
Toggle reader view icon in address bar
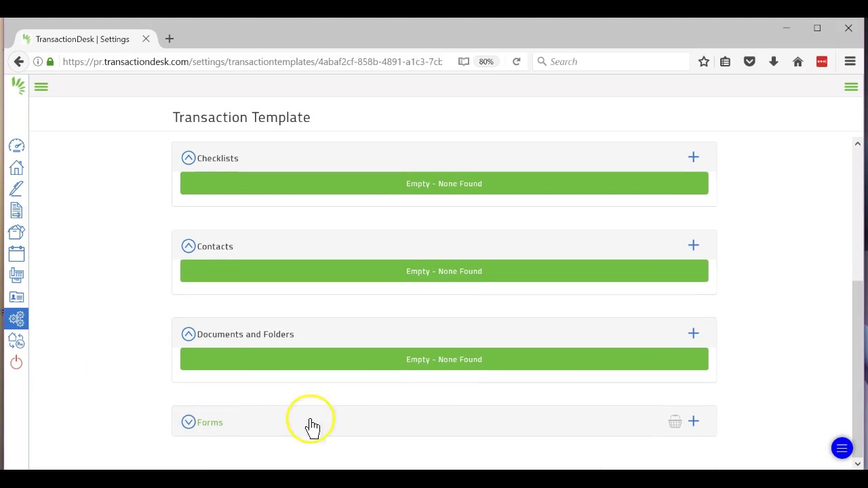point(464,62)
